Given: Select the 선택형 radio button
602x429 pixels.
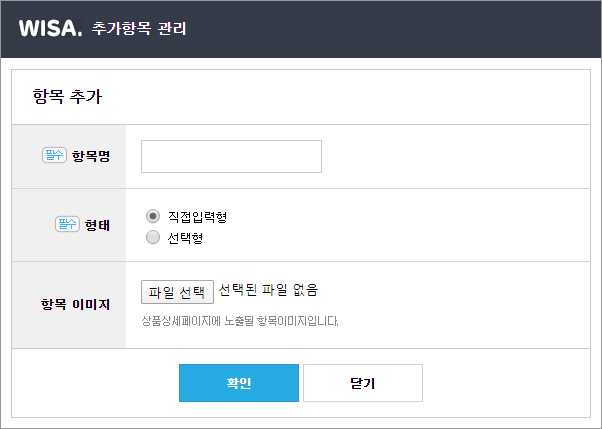Looking at the screenshot, I should click(x=153, y=237).
